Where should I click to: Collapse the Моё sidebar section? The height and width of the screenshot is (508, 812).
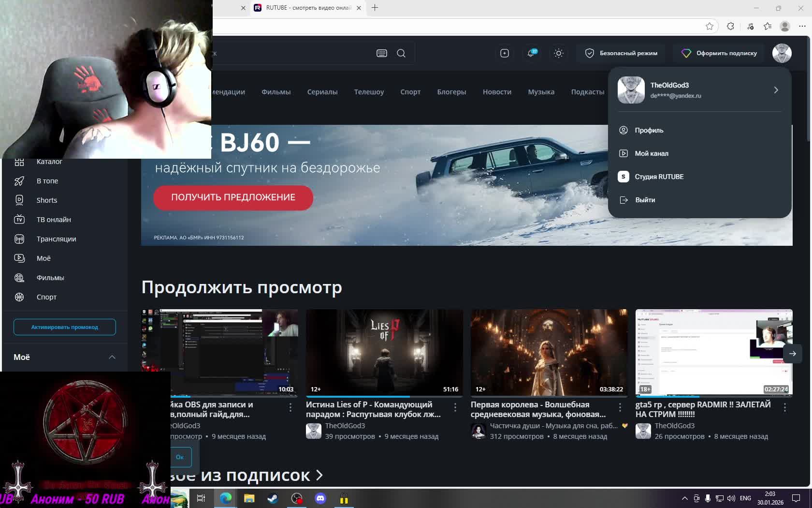pyautogui.click(x=112, y=357)
